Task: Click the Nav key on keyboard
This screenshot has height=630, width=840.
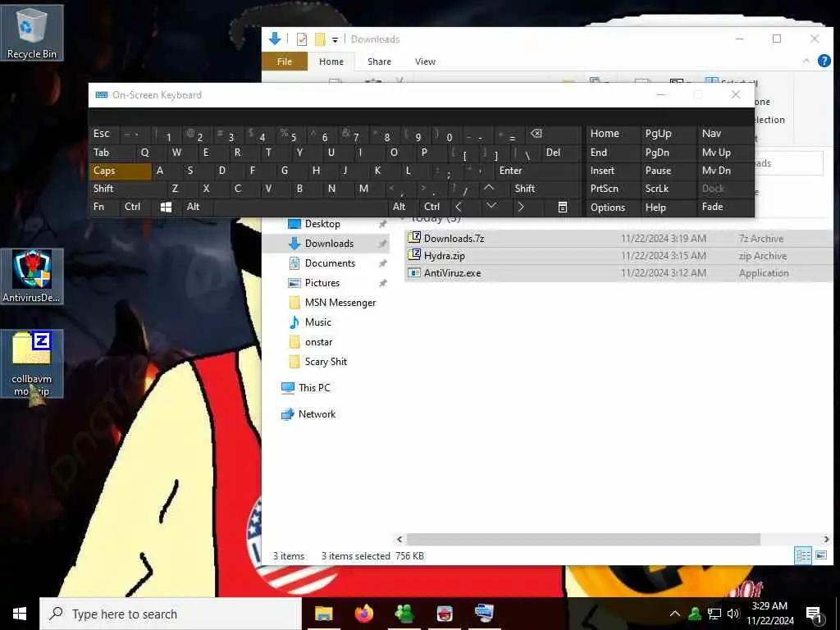Action: click(x=725, y=134)
